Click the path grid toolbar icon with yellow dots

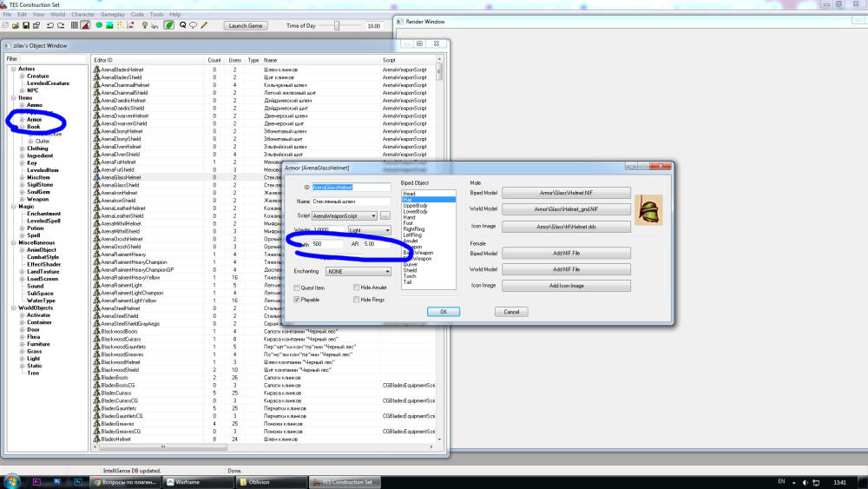120,25
